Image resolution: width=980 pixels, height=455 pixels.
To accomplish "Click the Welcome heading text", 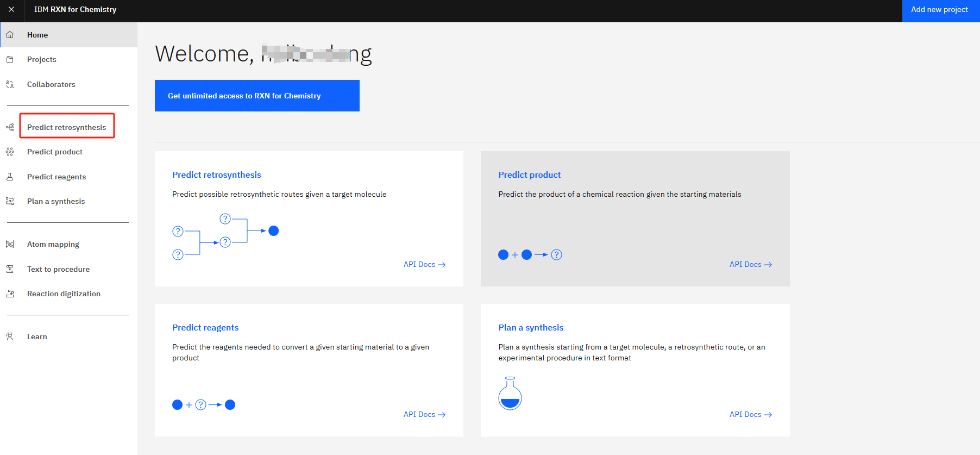I will (x=263, y=54).
